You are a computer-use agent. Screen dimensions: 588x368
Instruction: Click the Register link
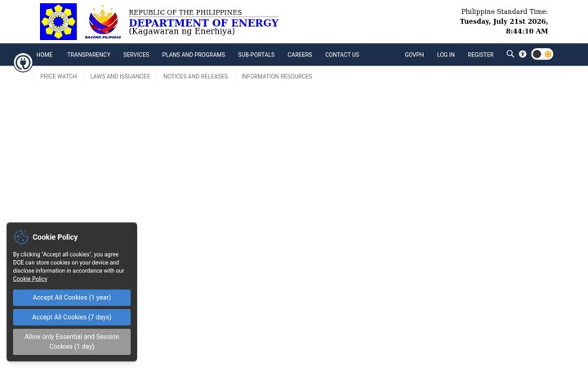[x=480, y=55]
